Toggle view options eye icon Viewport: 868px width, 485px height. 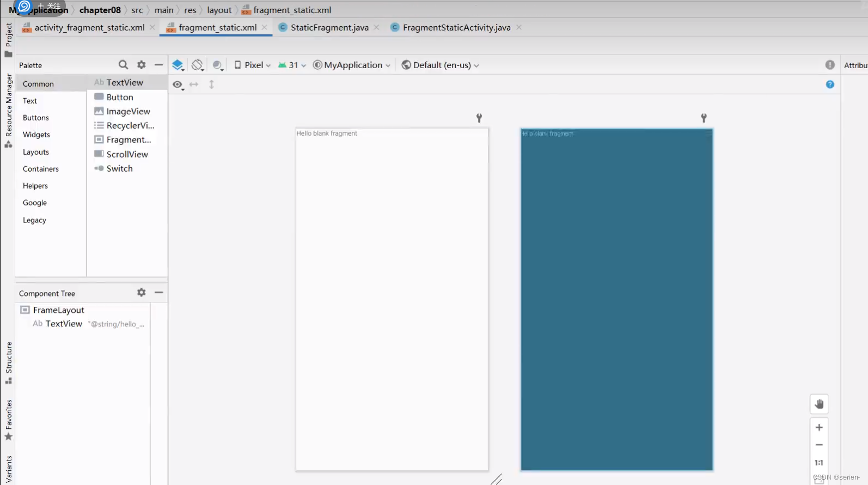click(178, 84)
